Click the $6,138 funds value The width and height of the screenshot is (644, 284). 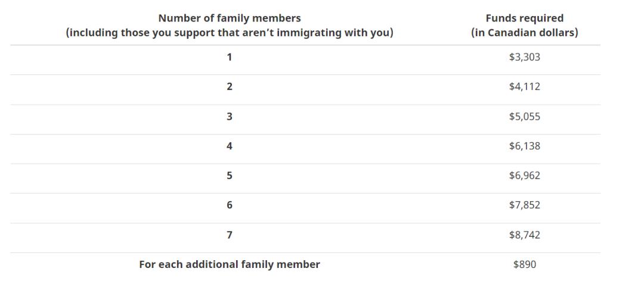tap(524, 146)
